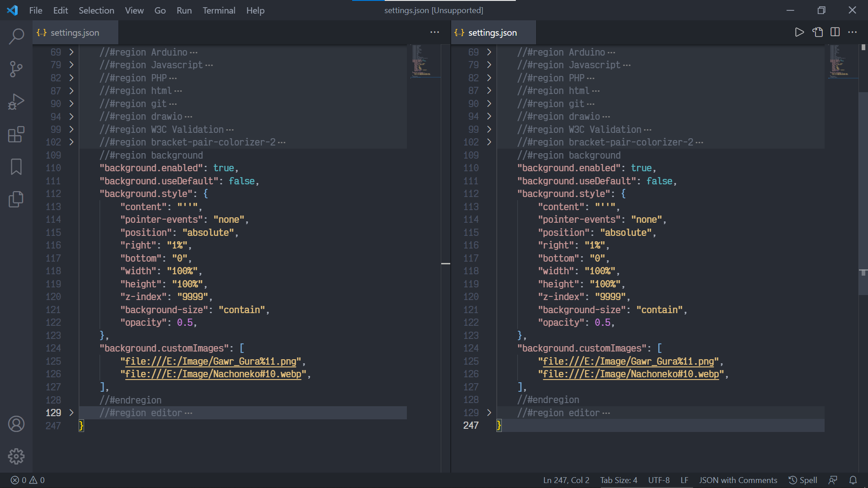Expand bracket-pair-colorizer-2 region in left editor

point(71,142)
